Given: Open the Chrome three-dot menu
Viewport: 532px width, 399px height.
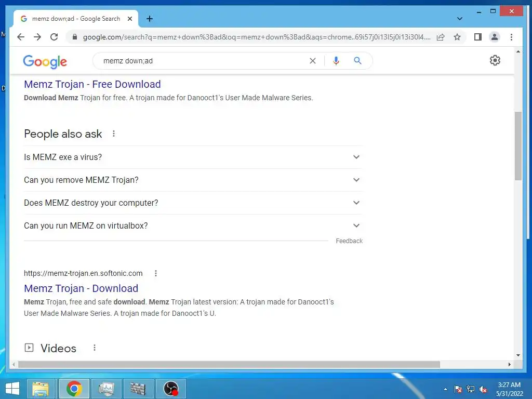Looking at the screenshot, I should pyautogui.click(x=511, y=37).
